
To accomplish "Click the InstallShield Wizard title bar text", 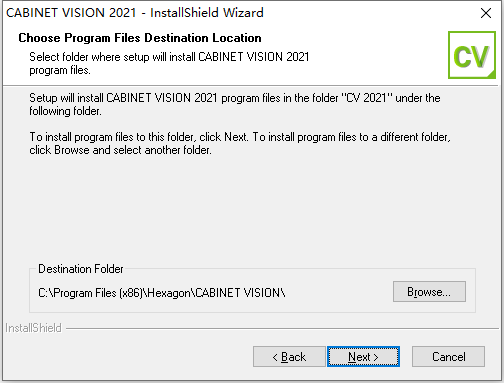I will click(135, 13).
